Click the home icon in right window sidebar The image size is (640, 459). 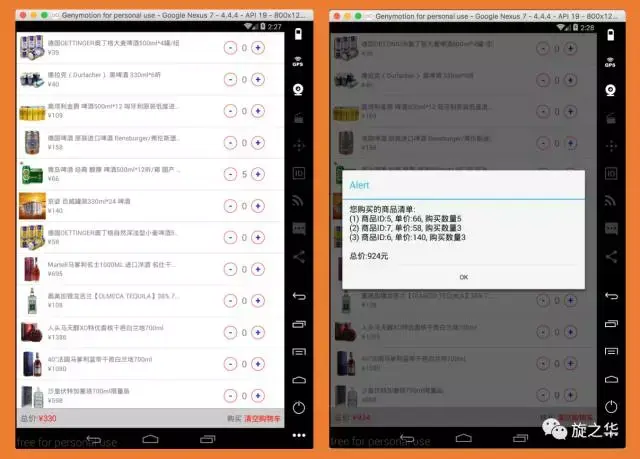point(611,380)
